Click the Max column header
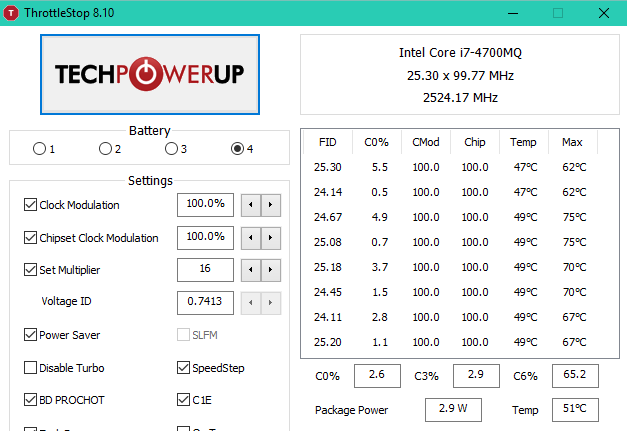 pyautogui.click(x=573, y=142)
